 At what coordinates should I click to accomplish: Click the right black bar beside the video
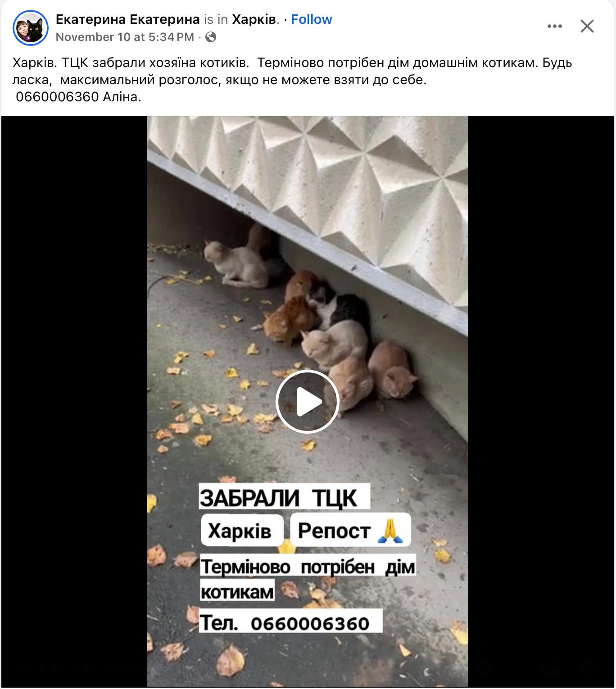coord(541,401)
